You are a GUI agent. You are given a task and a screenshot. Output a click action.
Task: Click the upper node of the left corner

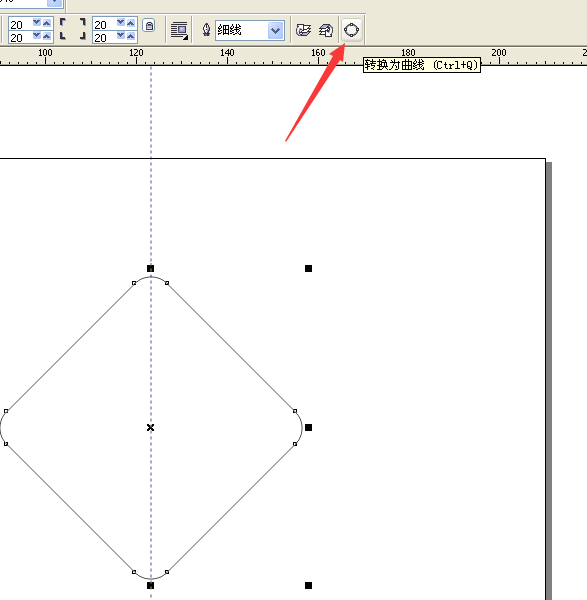(x=6, y=411)
